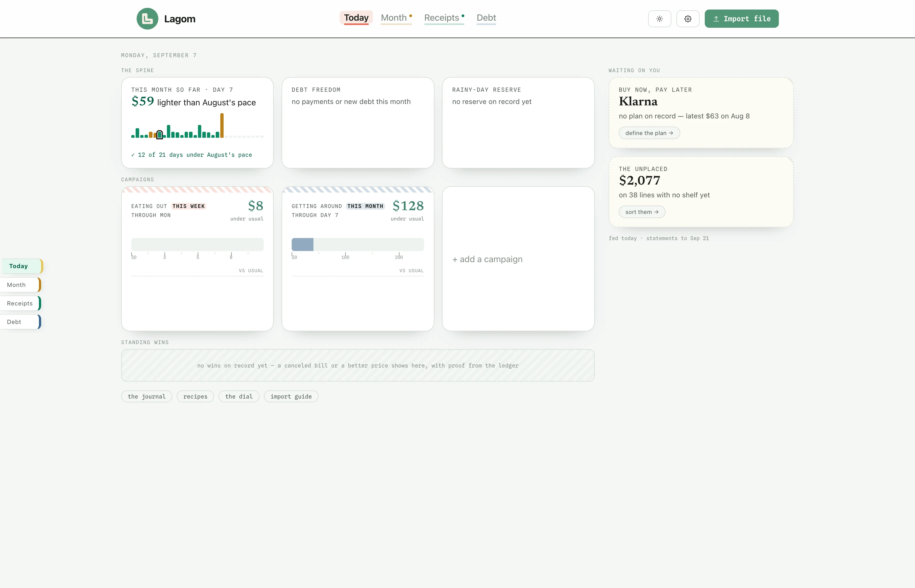
Task: Open the Month top tab
Action: pos(396,18)
